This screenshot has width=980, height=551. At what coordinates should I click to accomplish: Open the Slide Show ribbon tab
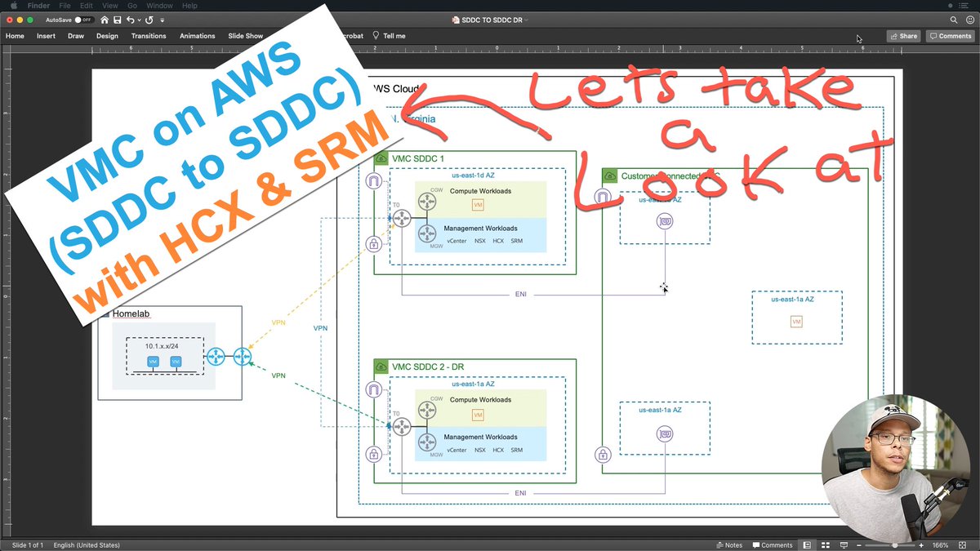[x=245, y=36]
